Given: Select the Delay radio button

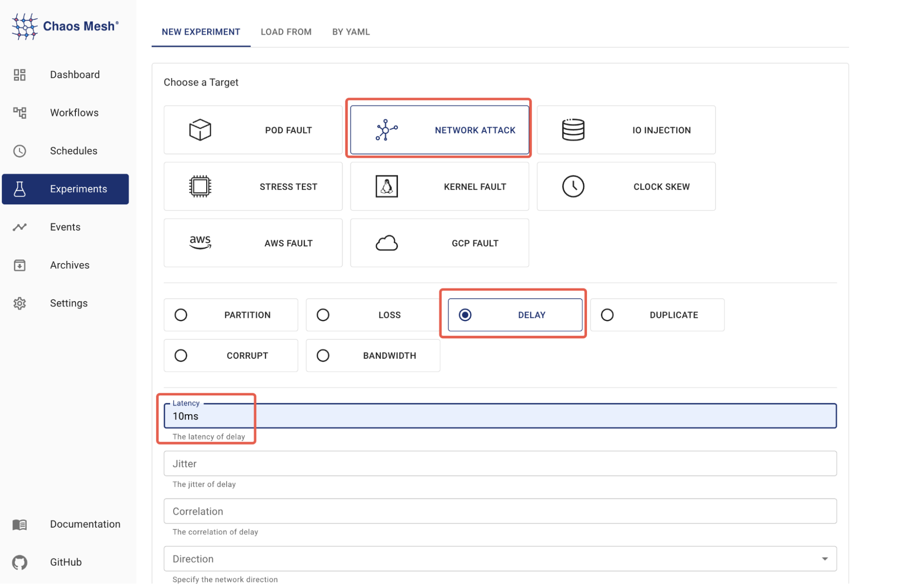Looking at the screenshot, I should pos(465,314).
